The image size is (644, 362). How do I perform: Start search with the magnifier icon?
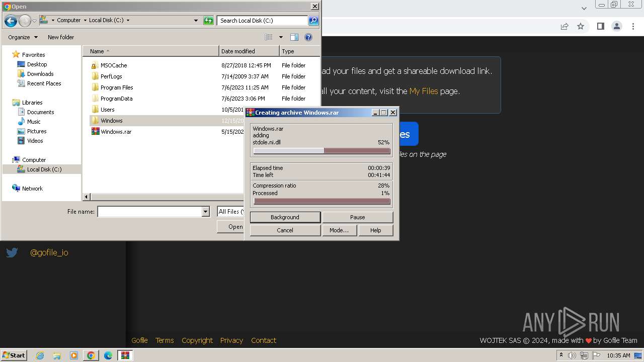point(313,21)
